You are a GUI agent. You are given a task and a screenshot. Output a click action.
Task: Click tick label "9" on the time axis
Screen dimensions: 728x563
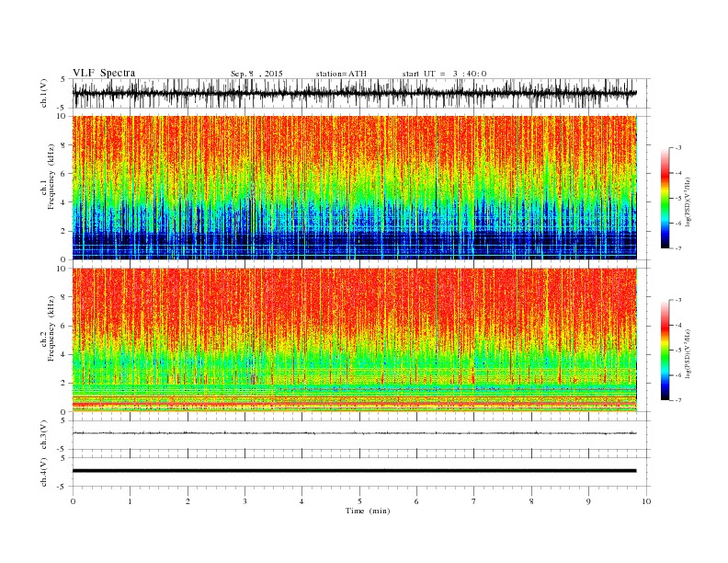(588, 501)
